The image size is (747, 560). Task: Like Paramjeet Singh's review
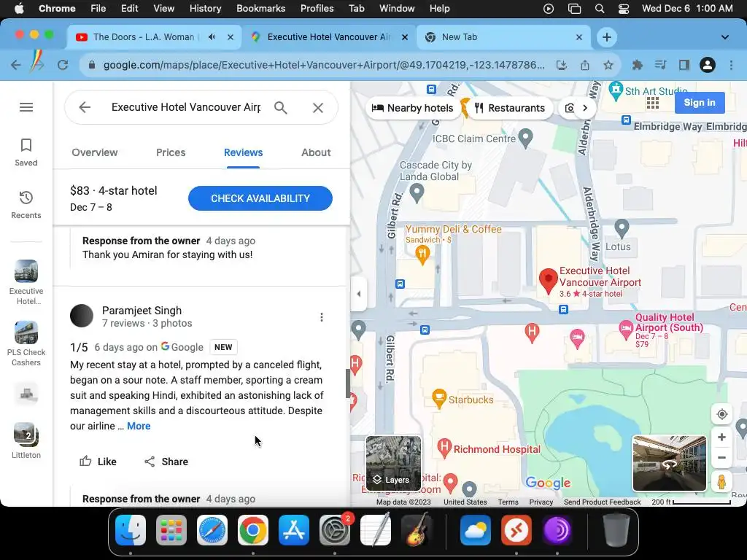click(x=98, y=462)
